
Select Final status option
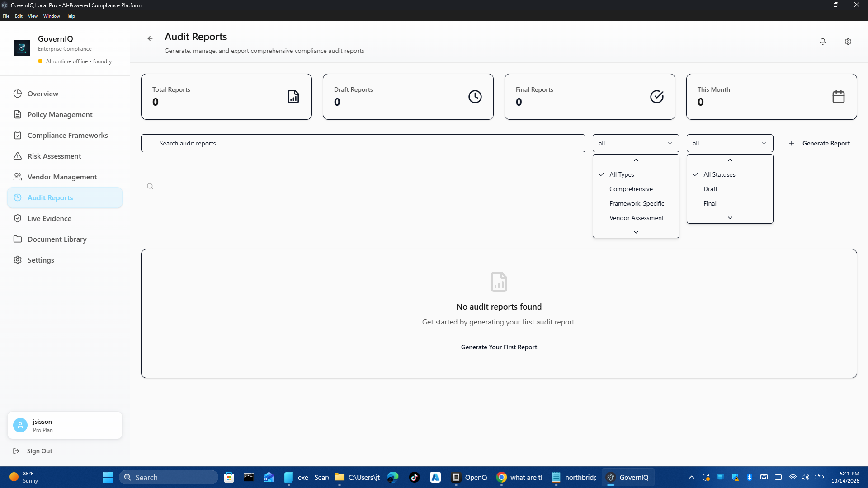[x=730, y=203]
